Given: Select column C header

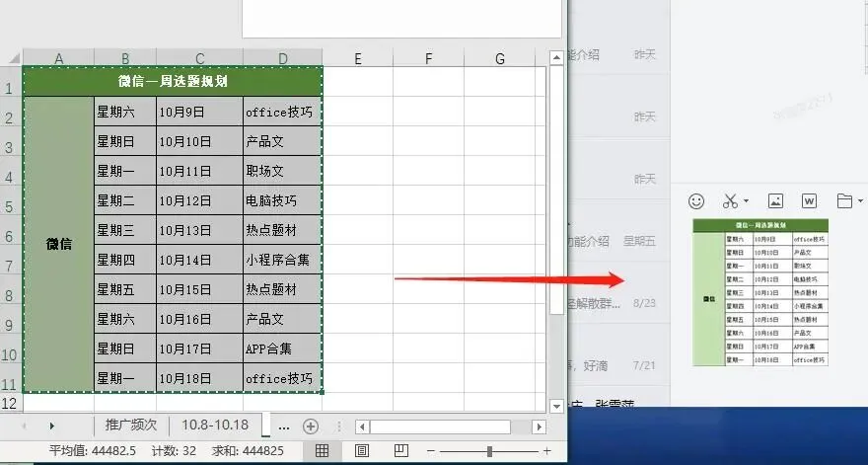Looking at the screenshot, I should (x=200, y=58).
